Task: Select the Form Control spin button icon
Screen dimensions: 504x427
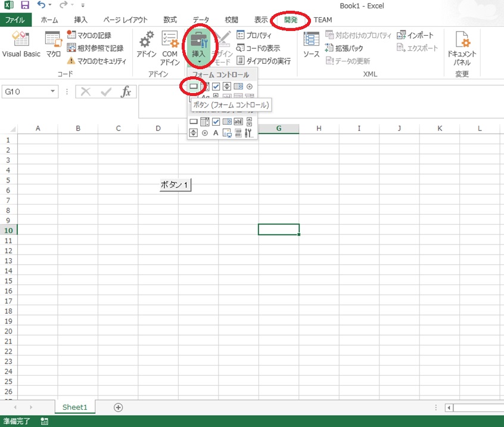Action: tap(227, 86)
